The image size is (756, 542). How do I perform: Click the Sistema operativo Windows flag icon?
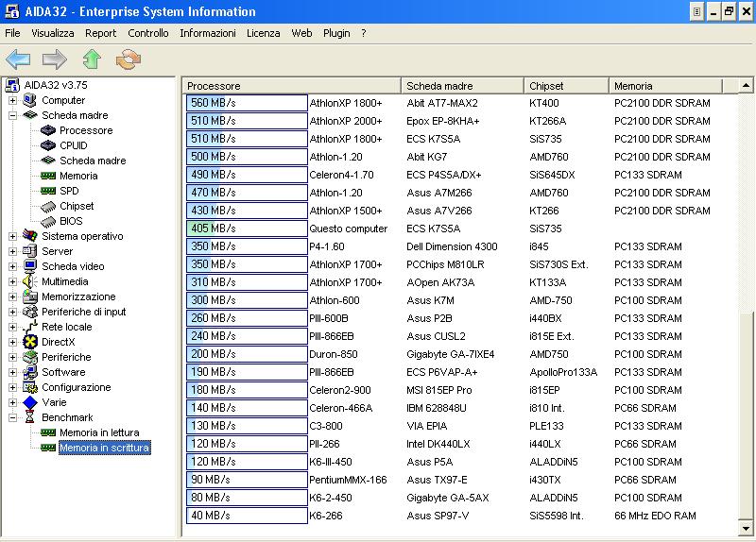(x=30, y=236)
